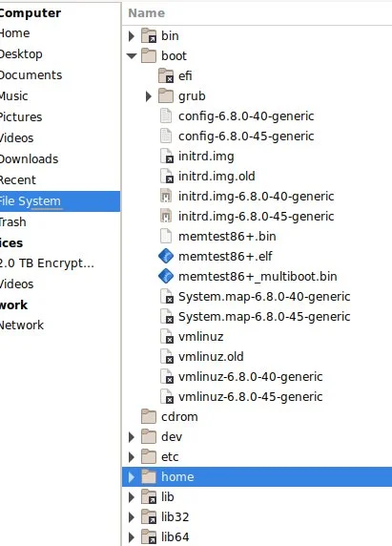The image size is (392, 546).
Task: Select the memtest86+_multiboot.bin executable icon
Action: click(x=166, y=277)
